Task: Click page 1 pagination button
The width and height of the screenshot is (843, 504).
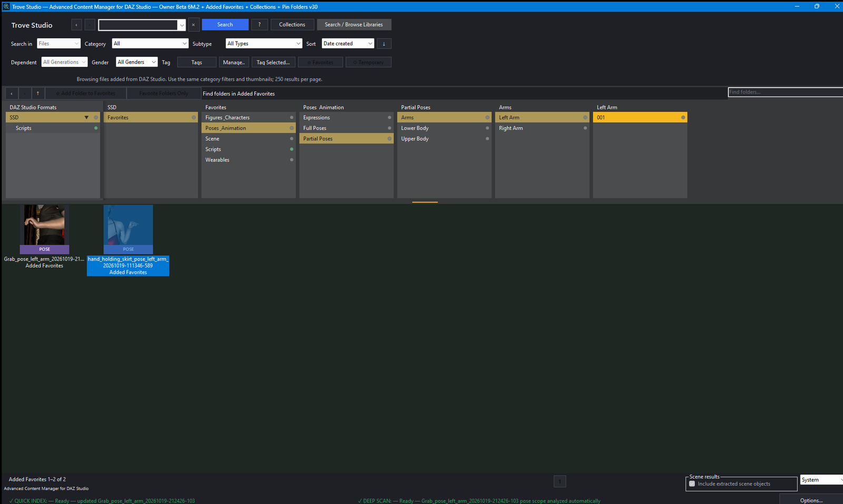Action: point(560,481)
